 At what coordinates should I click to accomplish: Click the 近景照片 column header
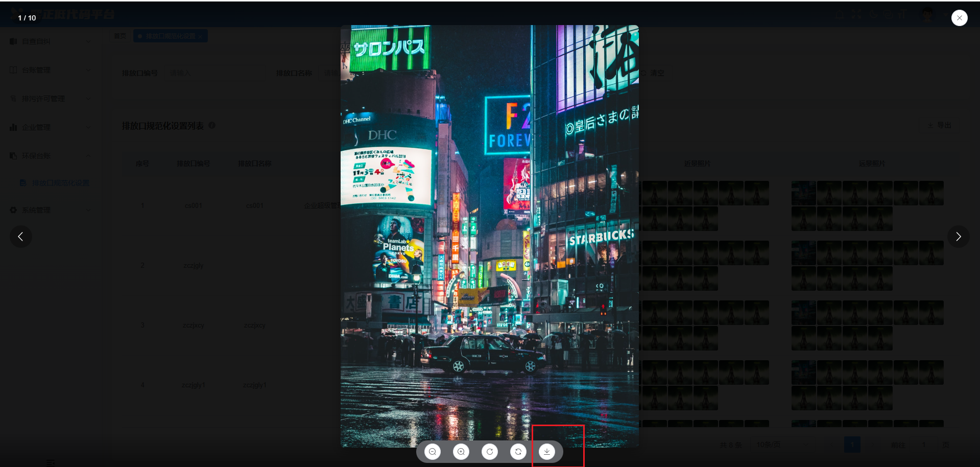pyautogui.click(x=697, y=164)
